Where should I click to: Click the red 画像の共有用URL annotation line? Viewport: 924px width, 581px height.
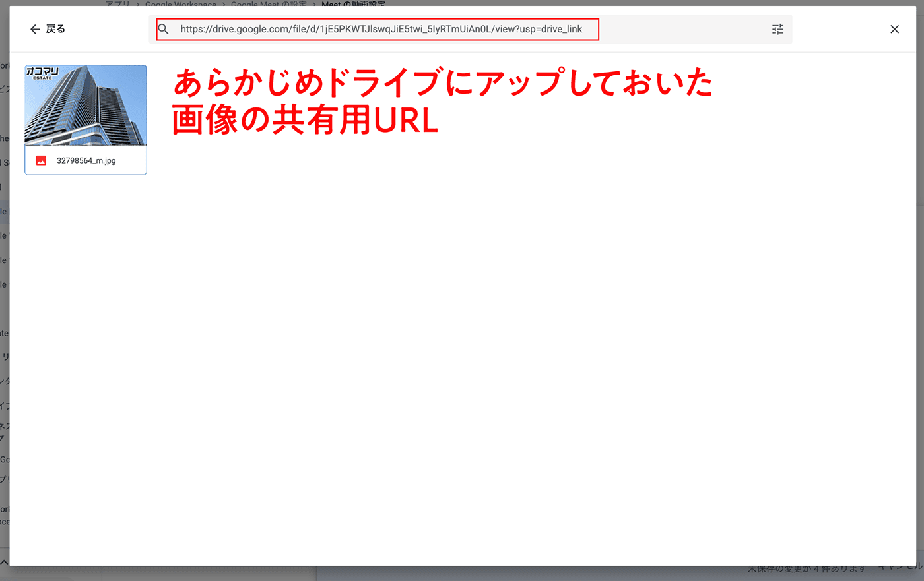point(305,121)
